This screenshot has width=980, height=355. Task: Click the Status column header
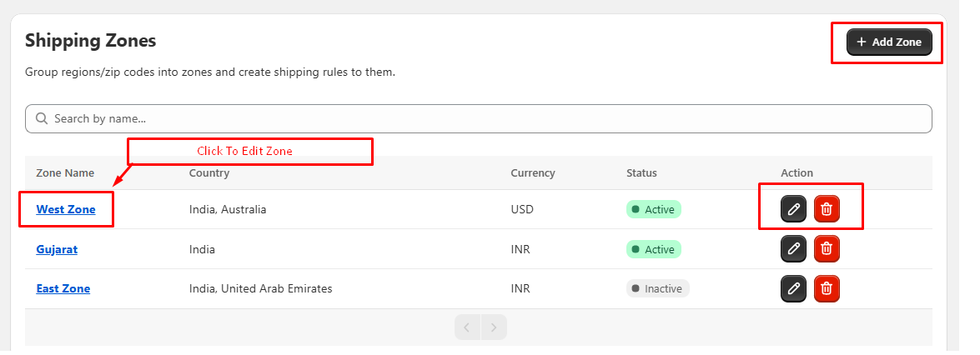point(641,173)
